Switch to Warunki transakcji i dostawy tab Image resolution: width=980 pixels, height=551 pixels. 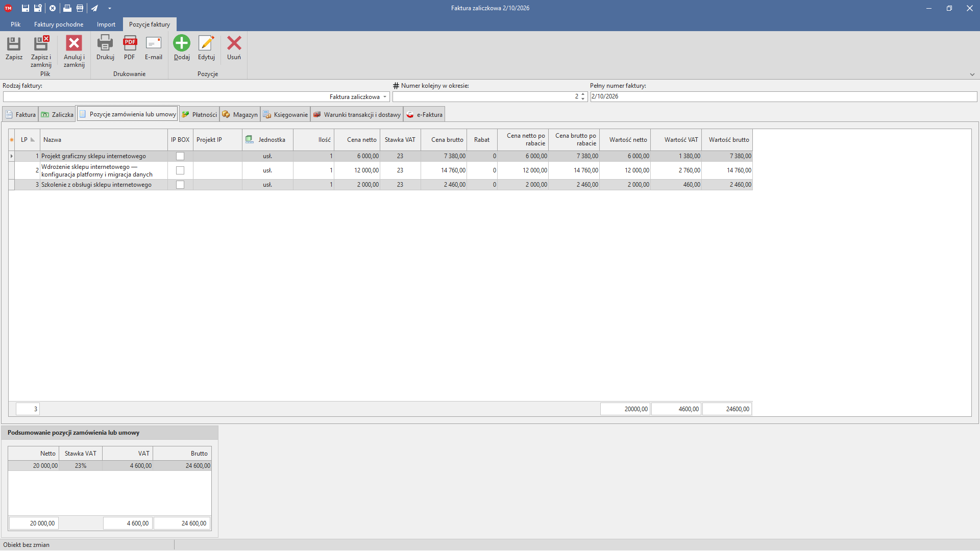[357, 115]
